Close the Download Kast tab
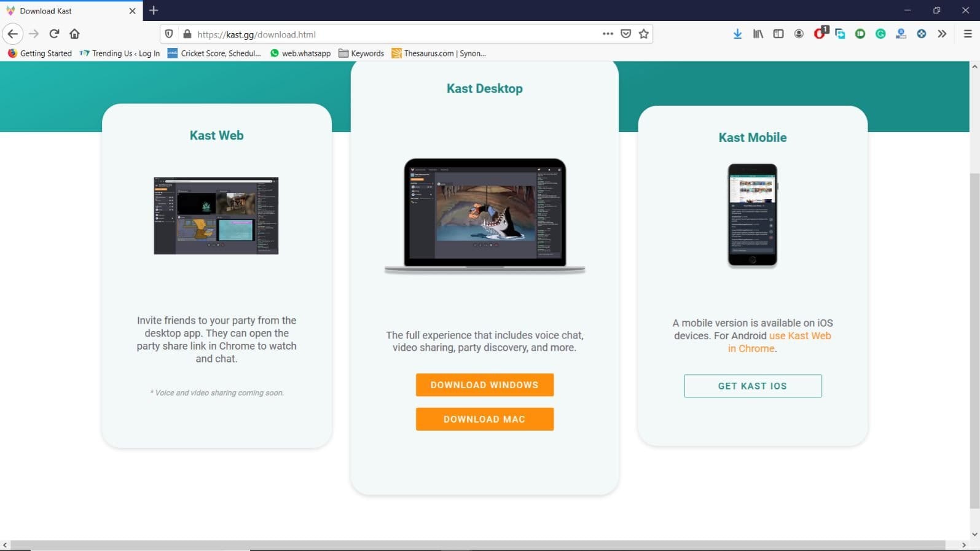This screenshot has height=551, width=980. tap(132, 11)
